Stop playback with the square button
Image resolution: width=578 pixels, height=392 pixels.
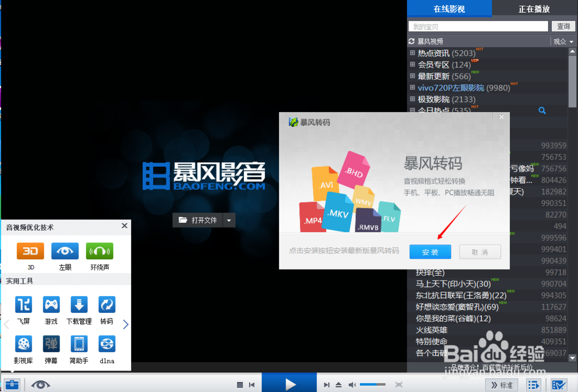(240, 385)
